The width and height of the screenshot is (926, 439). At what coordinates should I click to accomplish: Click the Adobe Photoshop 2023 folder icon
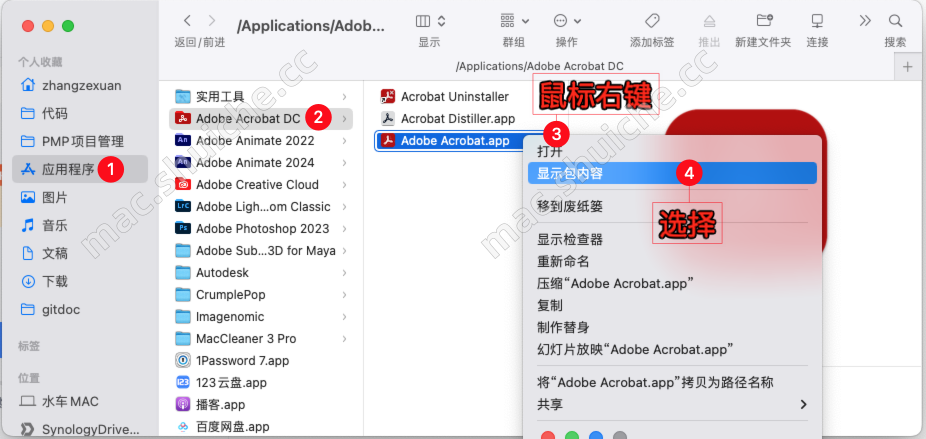(x=183, y=228)
